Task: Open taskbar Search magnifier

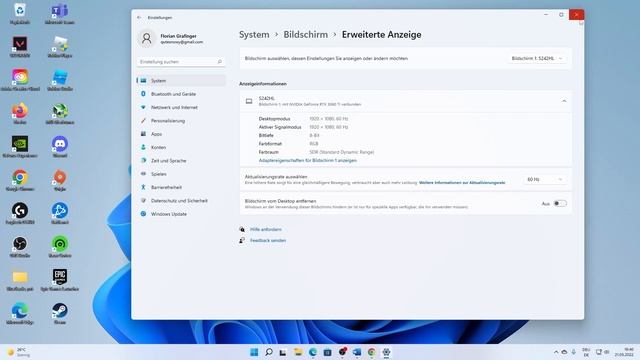Action: [x=269, y=352]
